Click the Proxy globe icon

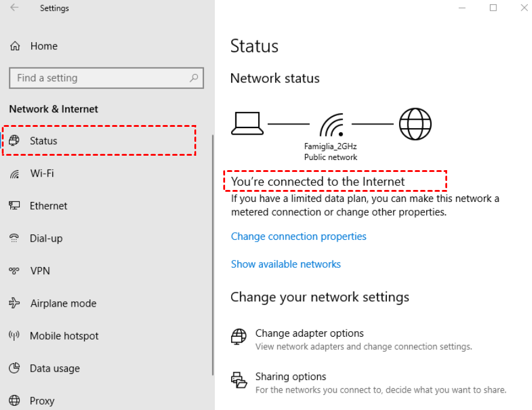point(14,400)
